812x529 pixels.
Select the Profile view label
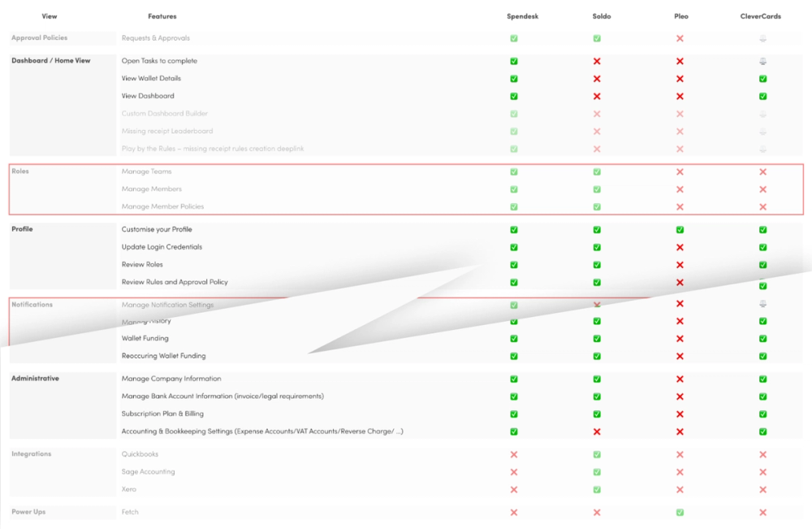pyautogui.click(x=22, y=229)
